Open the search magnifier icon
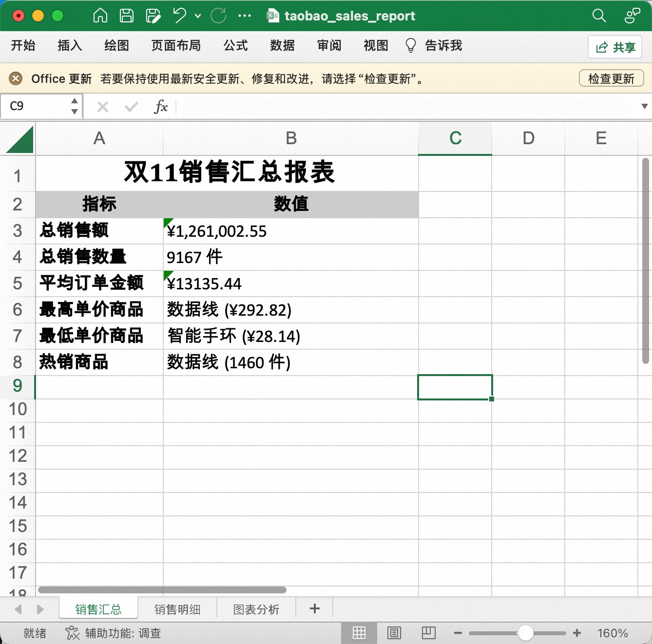652x644 pixels. 599,16
